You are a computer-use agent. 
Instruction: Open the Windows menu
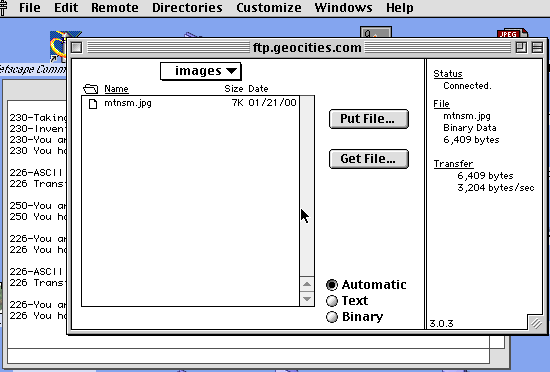point(343,7)
